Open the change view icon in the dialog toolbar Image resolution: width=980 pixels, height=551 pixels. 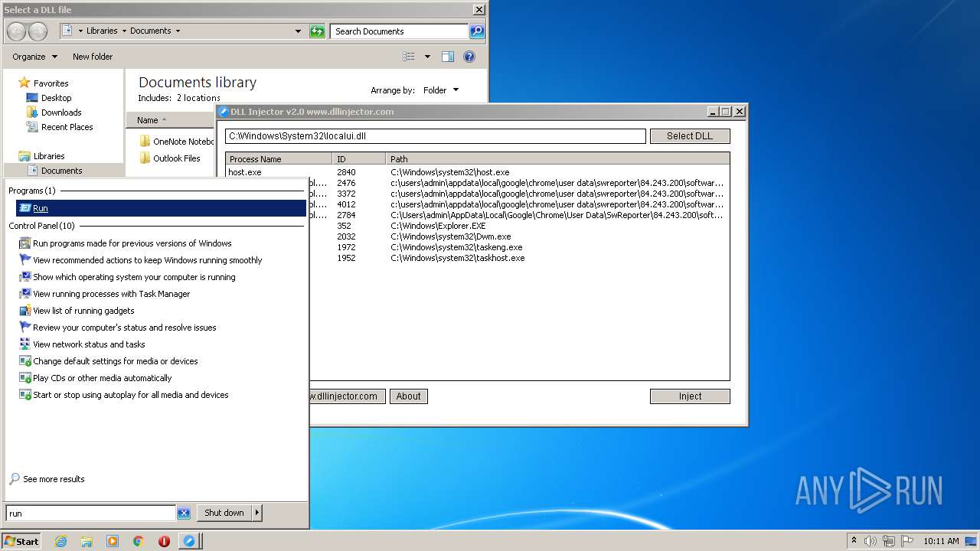(409, 57)
